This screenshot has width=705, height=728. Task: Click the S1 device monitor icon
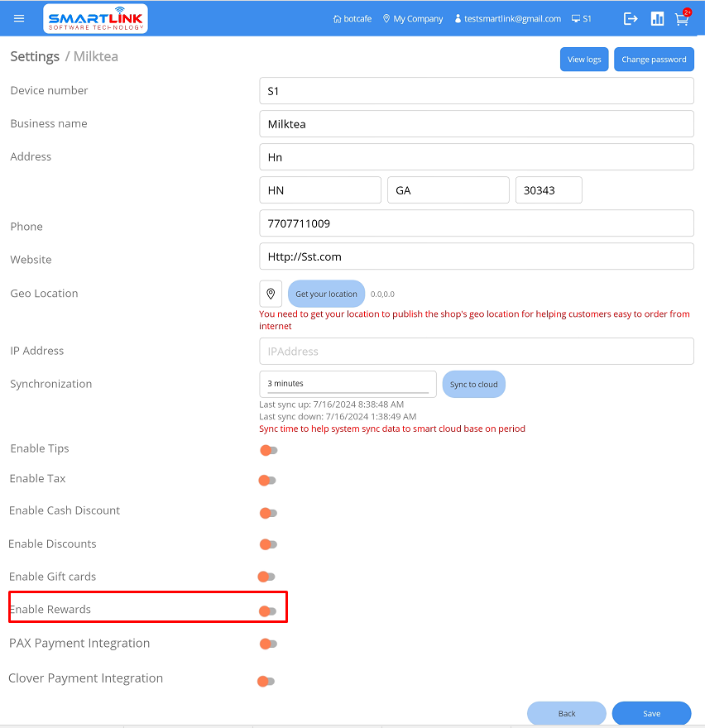[x=576, y=18]
